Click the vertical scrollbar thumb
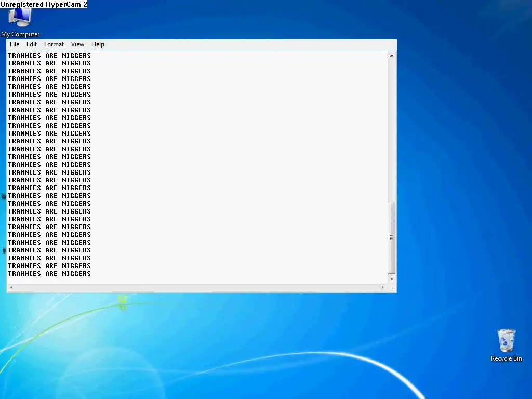Viewport: 532px width, 399px height. pos(392,237)
